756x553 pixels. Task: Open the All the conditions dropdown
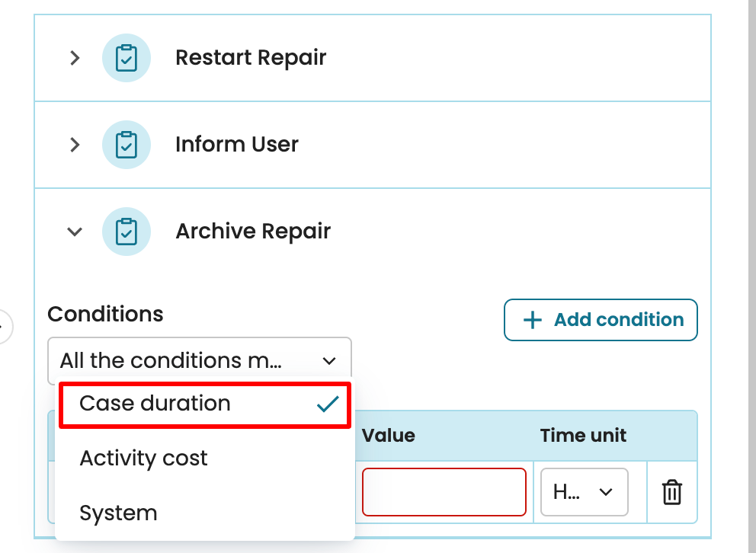coord(199,360)
